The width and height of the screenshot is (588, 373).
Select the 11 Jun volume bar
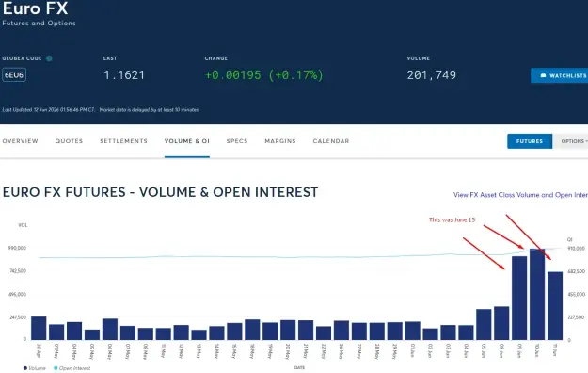[x=555, y=306]
